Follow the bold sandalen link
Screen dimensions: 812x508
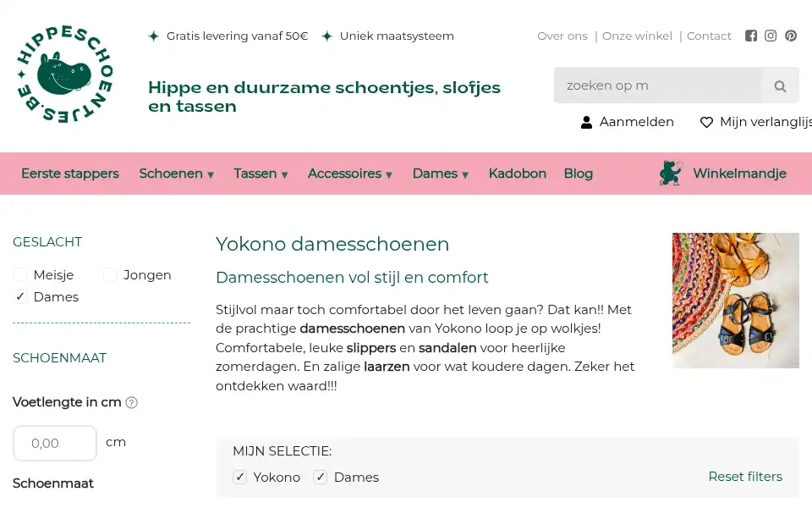pyautogui.click(x=447, y=348)
